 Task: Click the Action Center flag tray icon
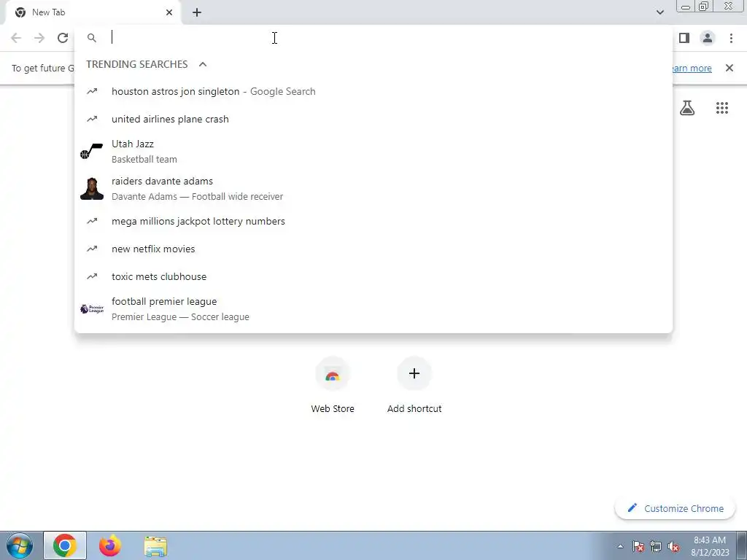tap(638, 546)
